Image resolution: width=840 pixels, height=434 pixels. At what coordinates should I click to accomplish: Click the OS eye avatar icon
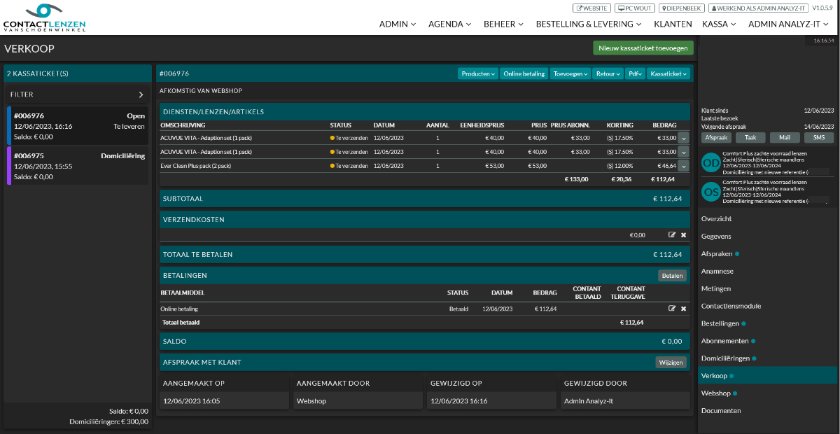pos(710,192)
